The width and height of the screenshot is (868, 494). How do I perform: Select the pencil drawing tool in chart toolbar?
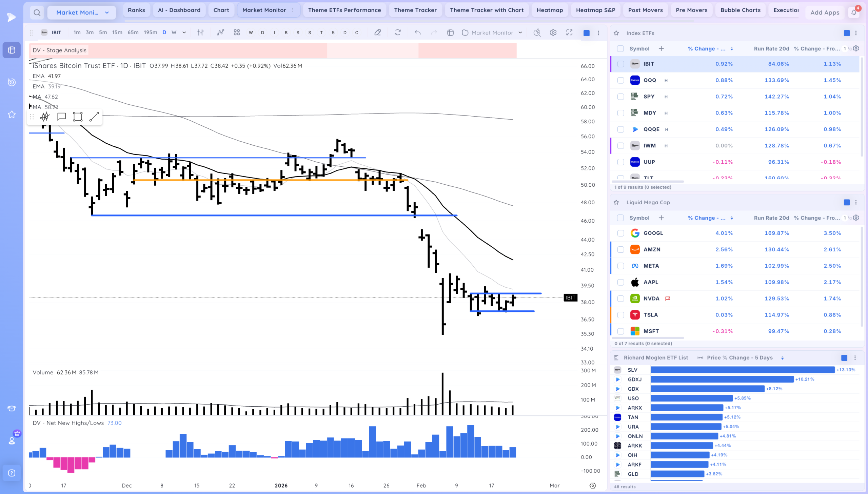click(x=377, y=33)
